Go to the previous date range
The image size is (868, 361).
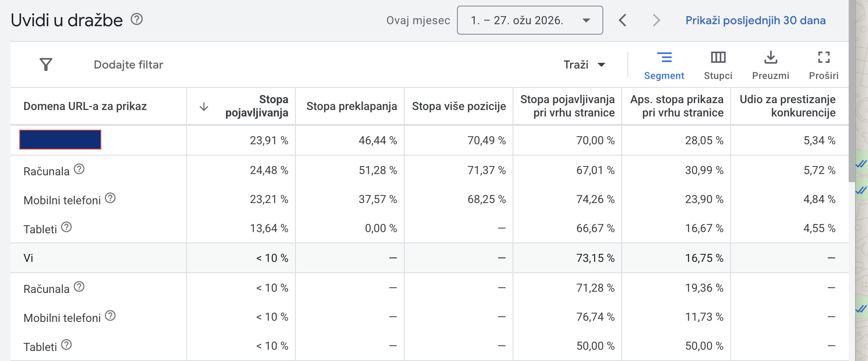click(623, 20)
